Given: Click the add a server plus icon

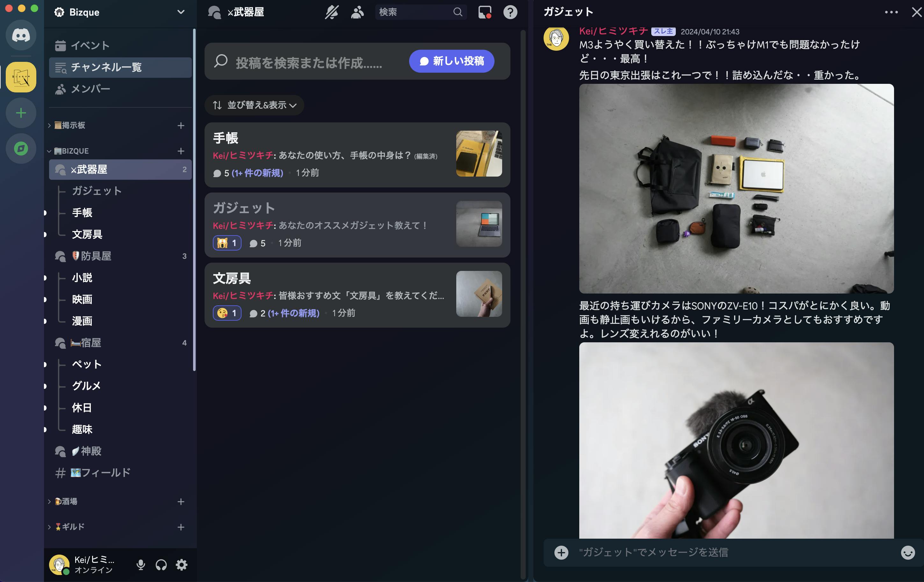Looking at the screenshot, I should [21, 113].
